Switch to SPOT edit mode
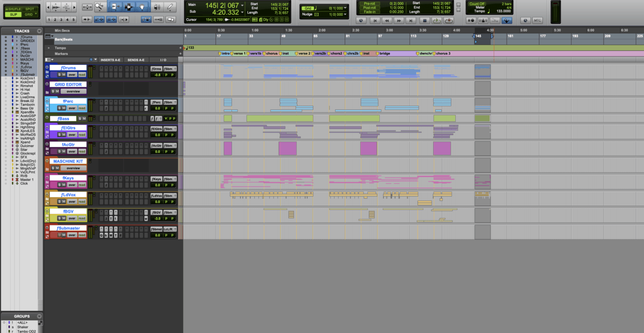Image resolution: width=644 pixels, height=333 pixels. coord(30,9)
